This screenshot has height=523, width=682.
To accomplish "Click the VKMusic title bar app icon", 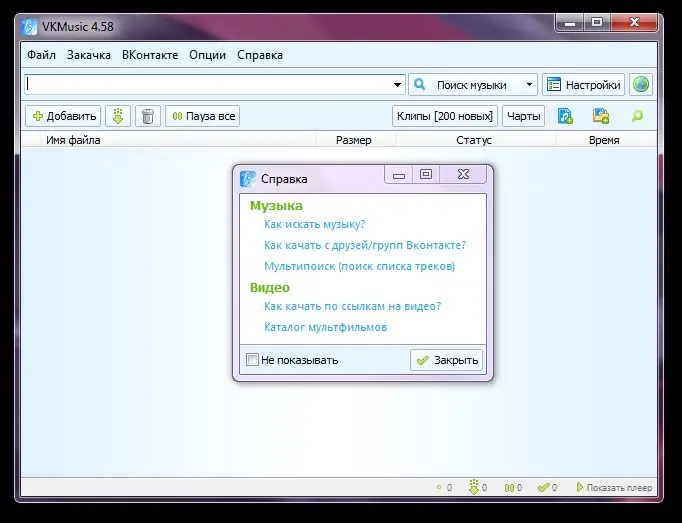I will [x=29, y=27].
